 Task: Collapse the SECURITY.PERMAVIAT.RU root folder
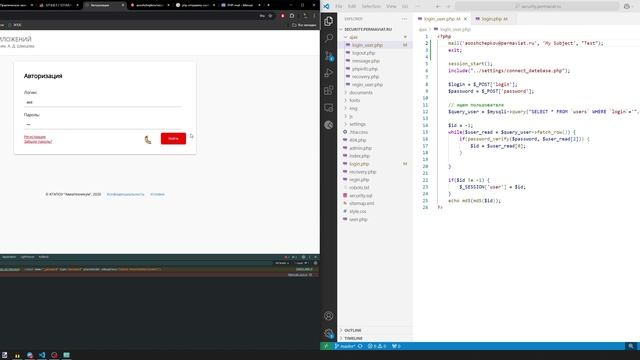coord(368,29)
